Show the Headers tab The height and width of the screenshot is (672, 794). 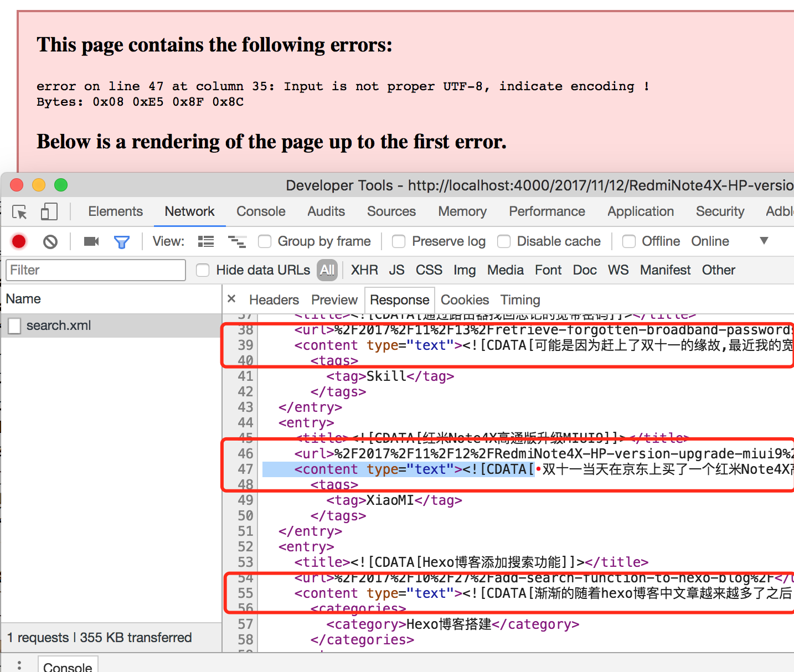pos(274,300)
